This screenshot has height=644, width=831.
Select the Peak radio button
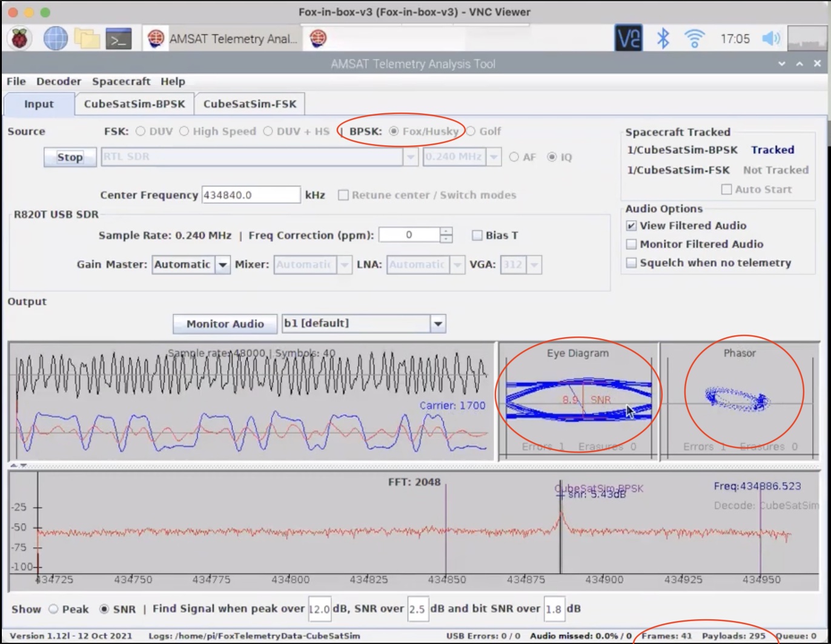pos(53,609)
